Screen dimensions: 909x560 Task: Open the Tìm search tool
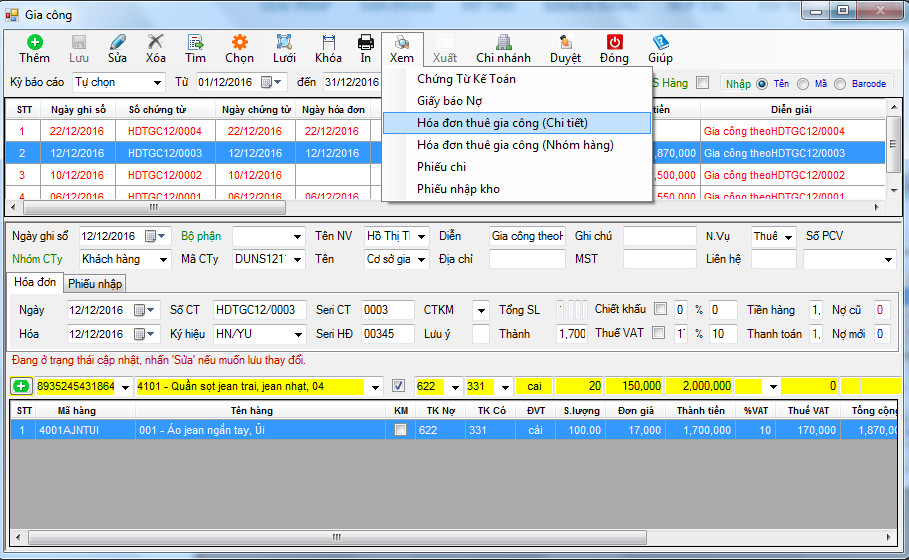point(195,42)
